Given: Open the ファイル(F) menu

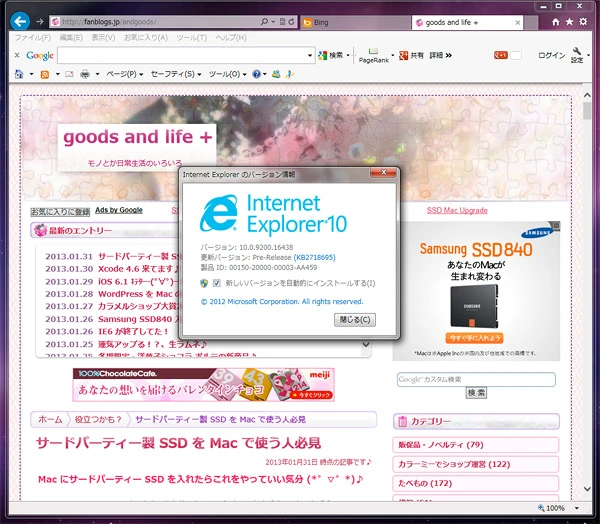Looking at the screenshot, I should click(33, 38).
